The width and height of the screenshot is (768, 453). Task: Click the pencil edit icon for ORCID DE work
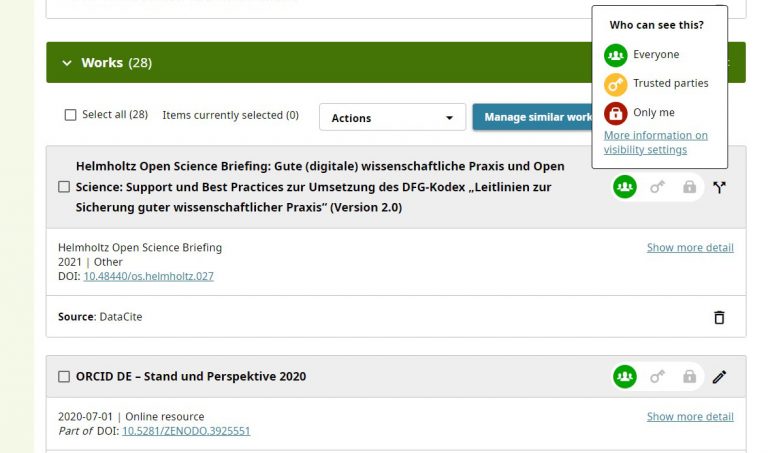(x=719, y=377)
